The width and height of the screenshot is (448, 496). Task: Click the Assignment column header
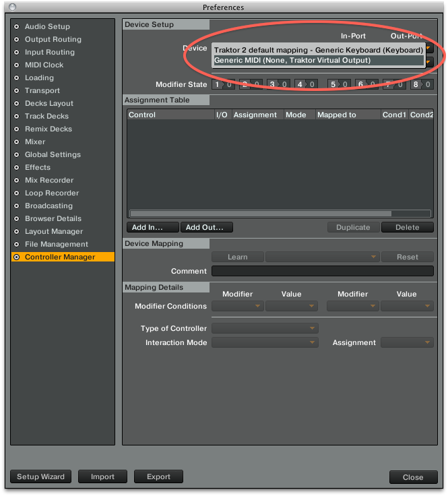pyautogui.click(x=258, y=115)
